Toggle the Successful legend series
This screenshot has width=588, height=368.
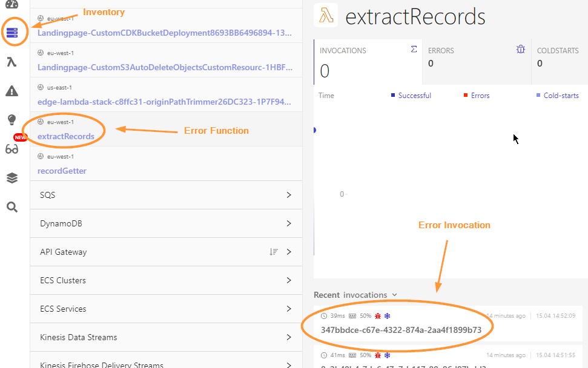pyautogui.click(x=414, y=96)
